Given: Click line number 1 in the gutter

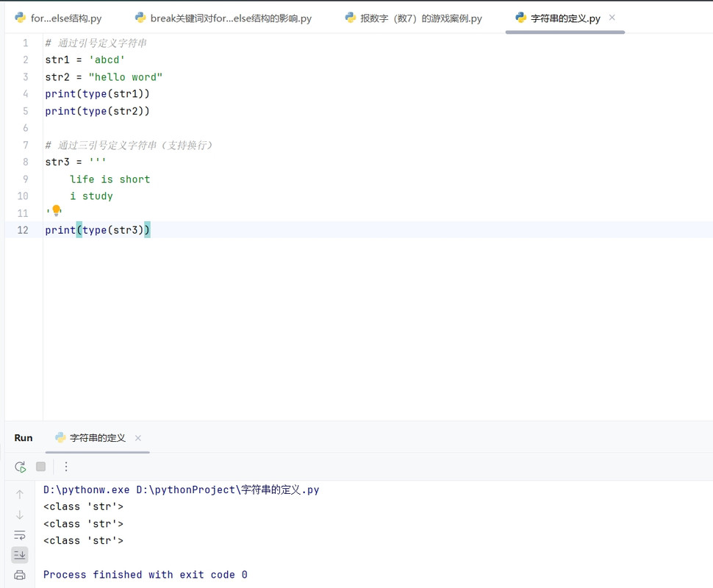Looking at the screenshot, I should [x=26, y=43].
